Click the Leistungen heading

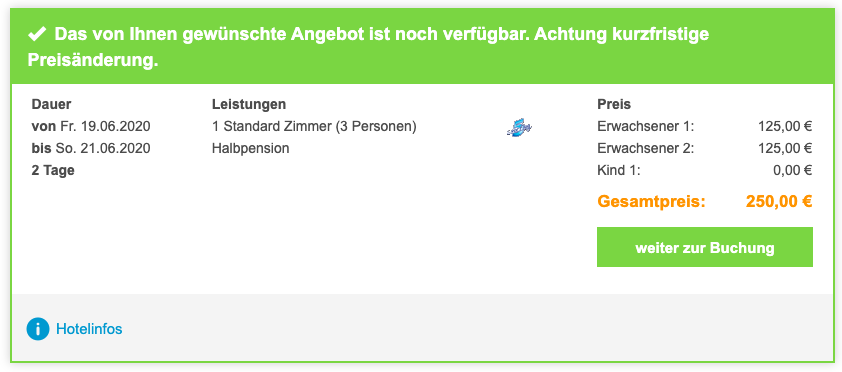(x=249, y=104)
